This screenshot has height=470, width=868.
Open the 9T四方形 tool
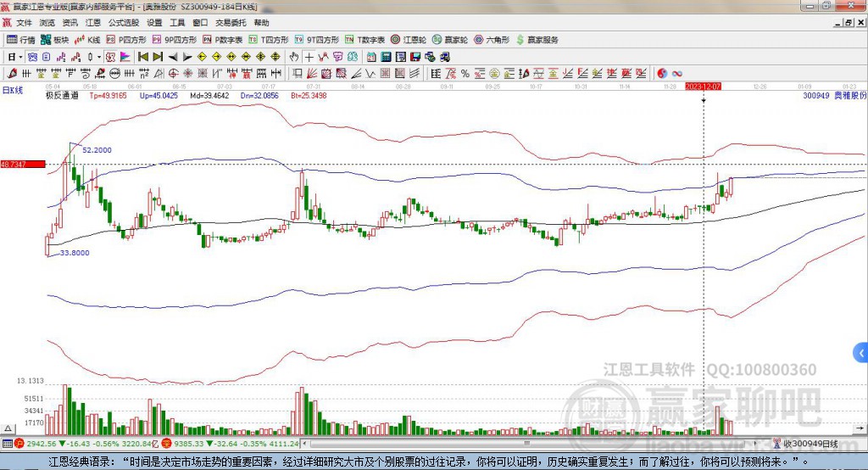click(317, 40)
